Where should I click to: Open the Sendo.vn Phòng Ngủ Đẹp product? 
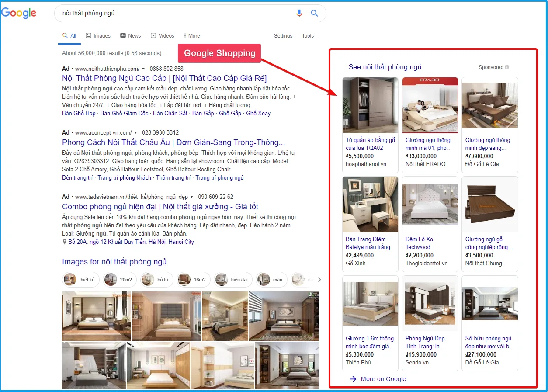[430, 323]
